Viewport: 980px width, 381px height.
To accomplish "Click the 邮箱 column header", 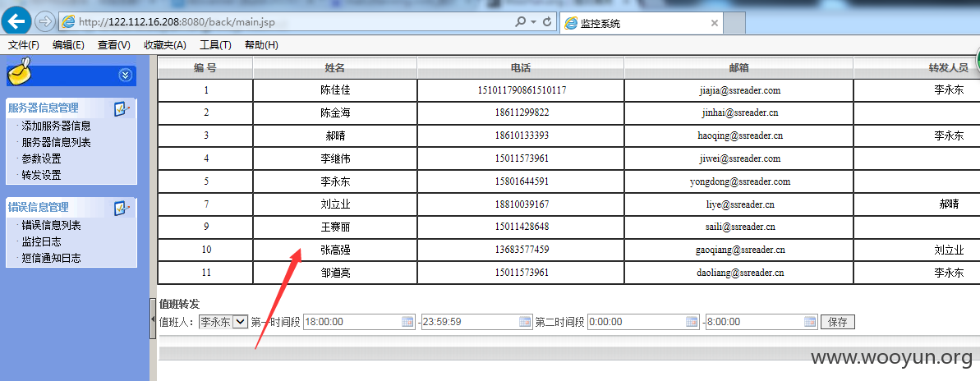I will pyautogui.click(x=739, y=68).
